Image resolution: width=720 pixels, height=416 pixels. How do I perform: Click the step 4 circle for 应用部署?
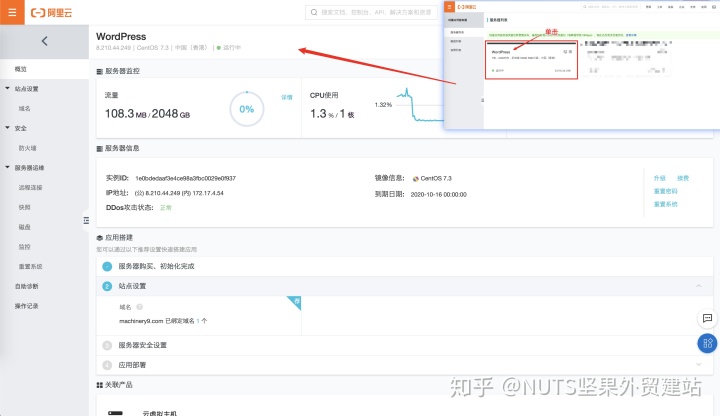pos(107,365)
